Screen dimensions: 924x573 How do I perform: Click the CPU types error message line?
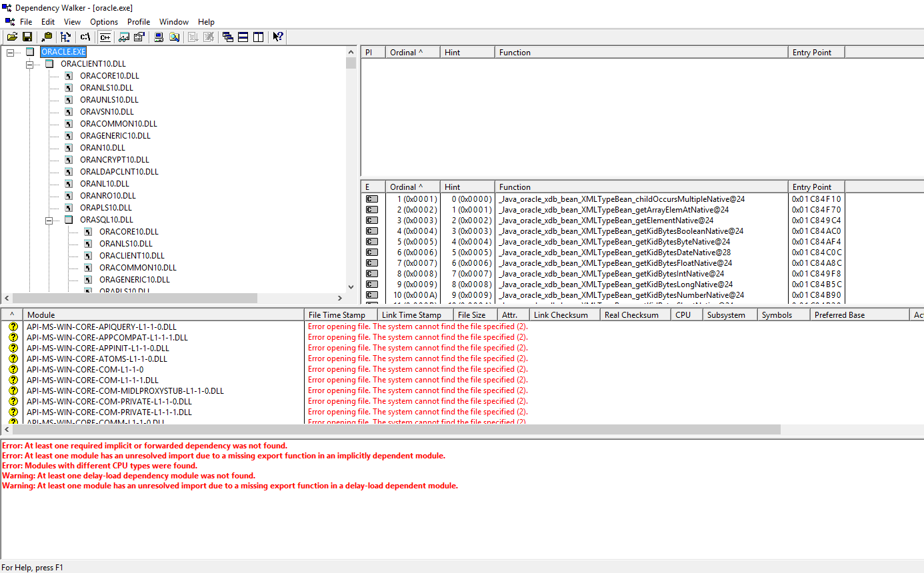100,466
